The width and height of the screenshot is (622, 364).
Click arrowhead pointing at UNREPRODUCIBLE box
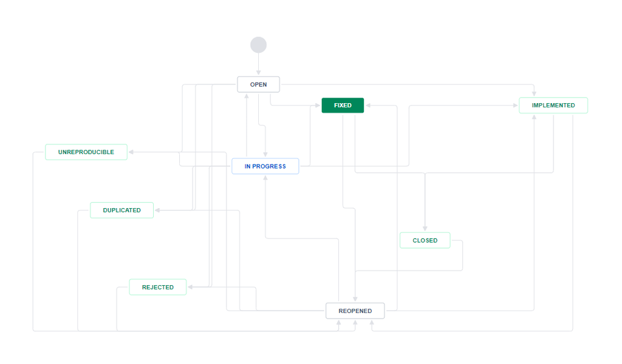[131, 152]
